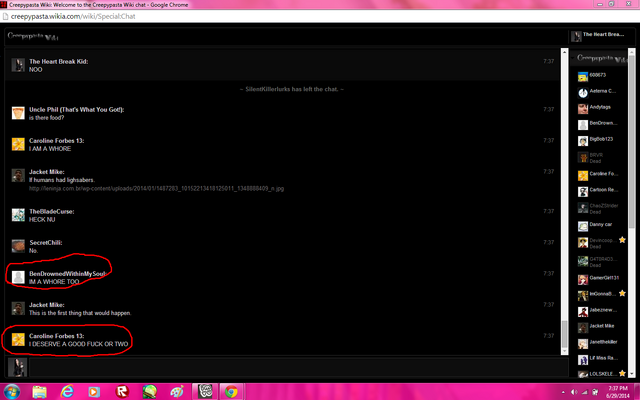Launch Roblox from the taskbar
The image size is (640, 400).
pyautogui.click(x=122, y=392)
